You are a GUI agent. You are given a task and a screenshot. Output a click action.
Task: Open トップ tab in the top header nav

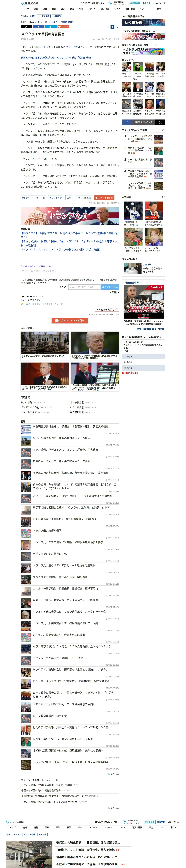(x=26, y=9)
